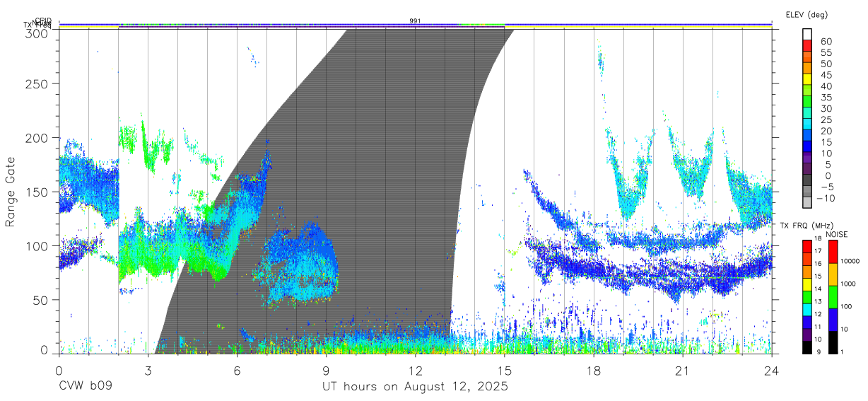Click the x-axis tick label '18' under the plot
868x401 pixels.
(594, 371)
